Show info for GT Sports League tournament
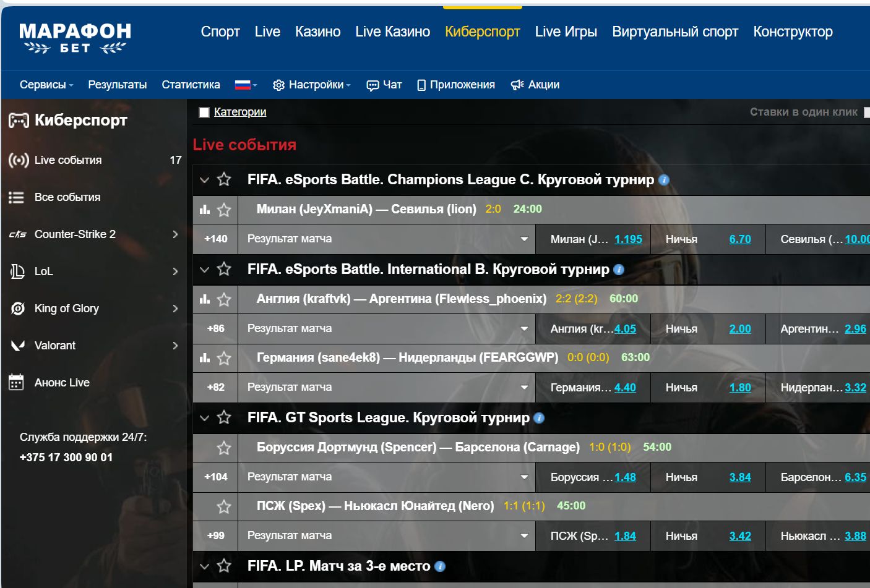Screen dimensions: 870x588 [x=539, y=418]
